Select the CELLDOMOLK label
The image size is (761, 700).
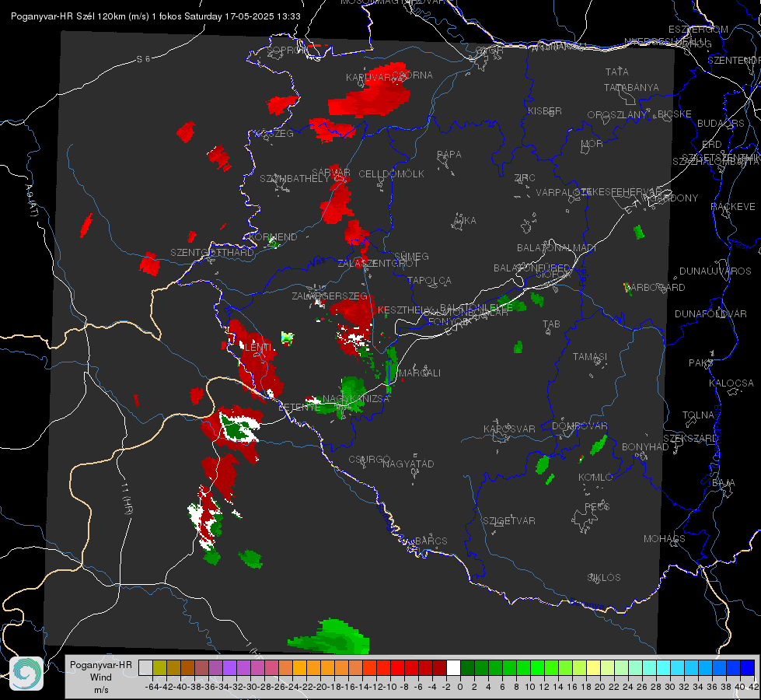[x=391, y=174]
